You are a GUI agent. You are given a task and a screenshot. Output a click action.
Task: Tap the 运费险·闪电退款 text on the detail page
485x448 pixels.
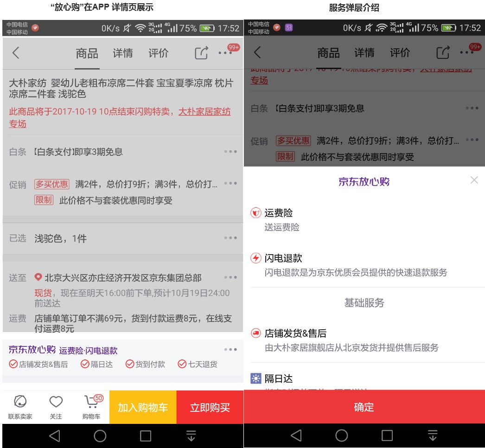(x=88, y=351)
